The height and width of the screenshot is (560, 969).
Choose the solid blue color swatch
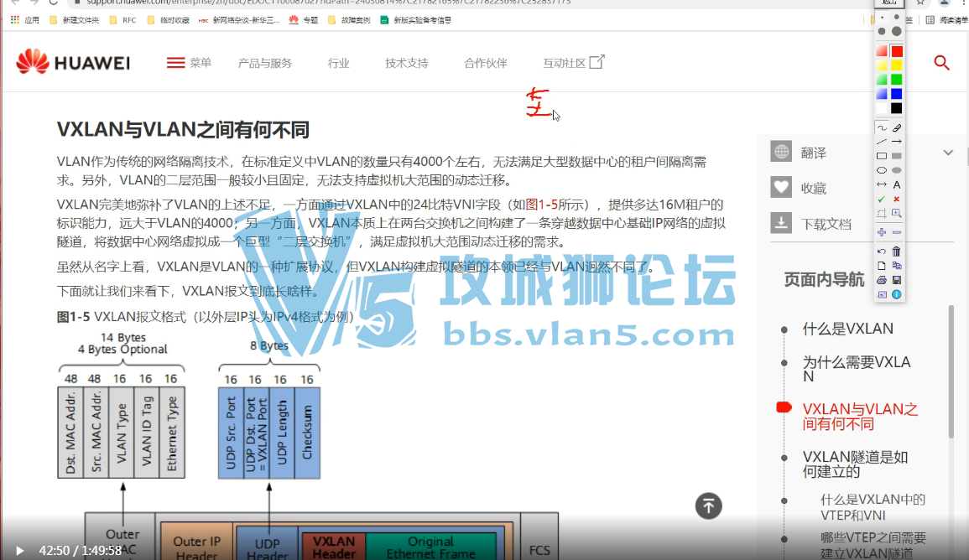[x=897, y=94]
